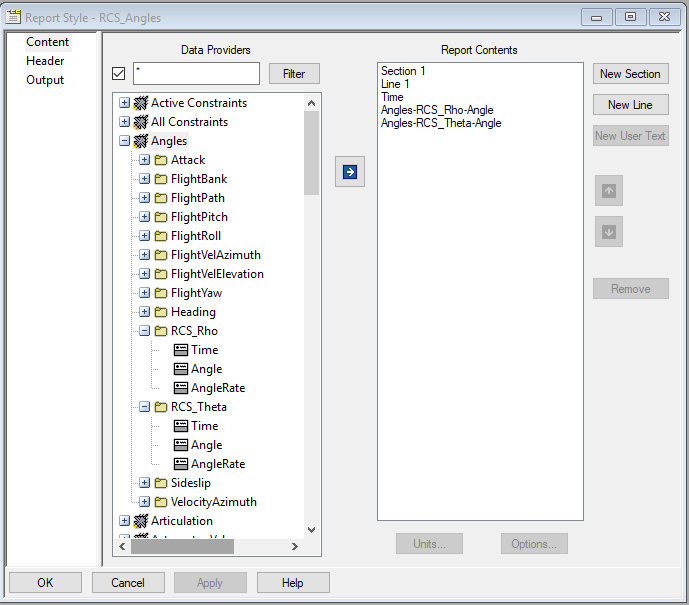Screen dimensions: 689x605
Task: Expand the Sideslip folder
Action: 145,483
